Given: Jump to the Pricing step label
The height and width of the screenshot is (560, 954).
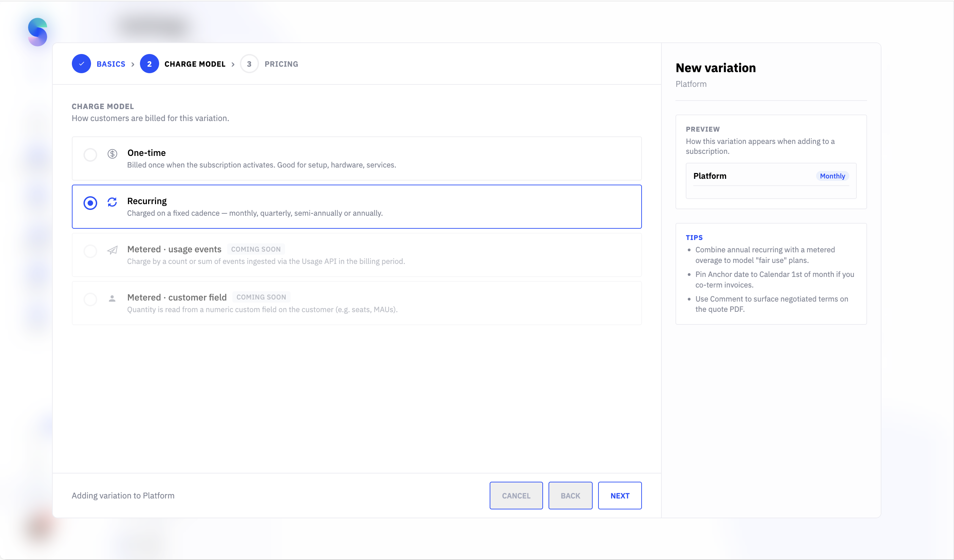Looking at the screenshot, I should [x=281, y=64].
